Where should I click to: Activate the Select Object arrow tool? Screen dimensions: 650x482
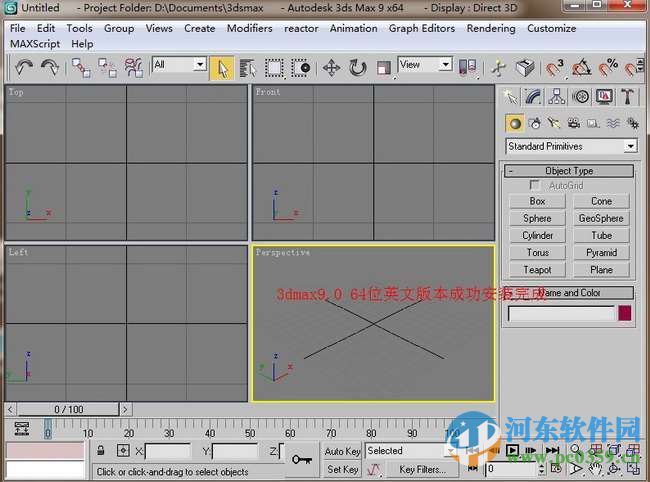[x=222, y=68]
